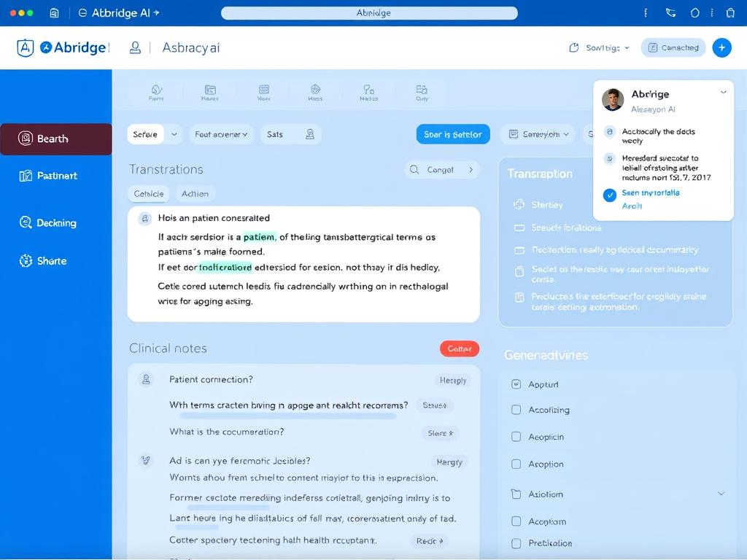The width and height of the screenshot is (747, 560).
Task: Click the Stertiey icon in the Transraption panel
Action: [519, 205]
